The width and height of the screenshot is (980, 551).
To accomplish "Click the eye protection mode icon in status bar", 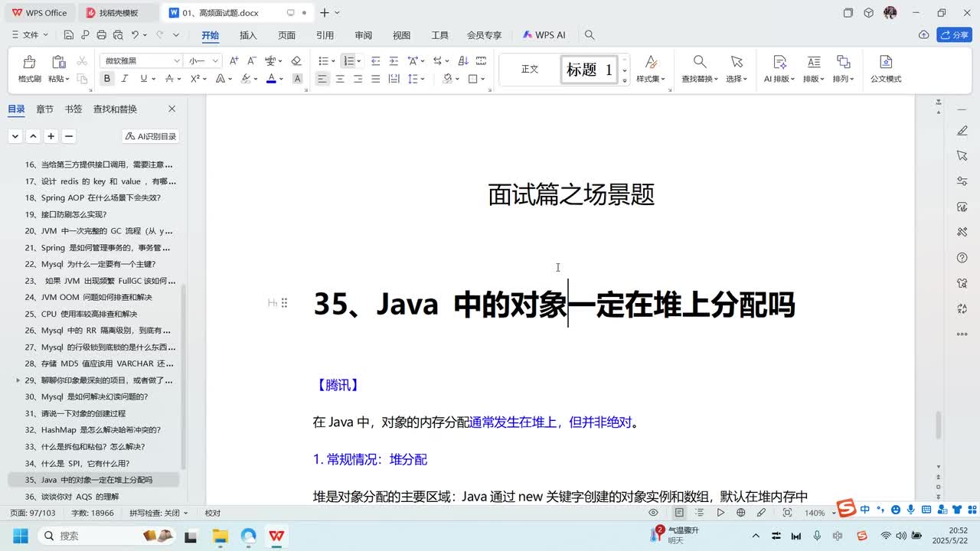I will (654, 513).
